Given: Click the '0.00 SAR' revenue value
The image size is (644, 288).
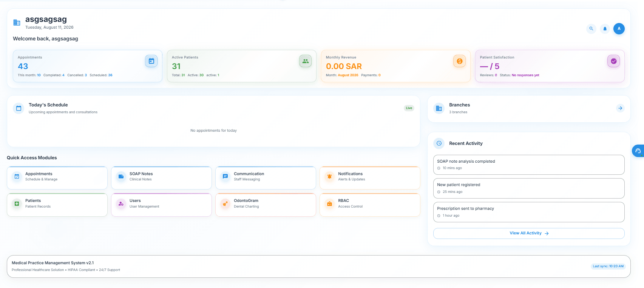Looking at the screenshot, I should (x=344, y=66).
